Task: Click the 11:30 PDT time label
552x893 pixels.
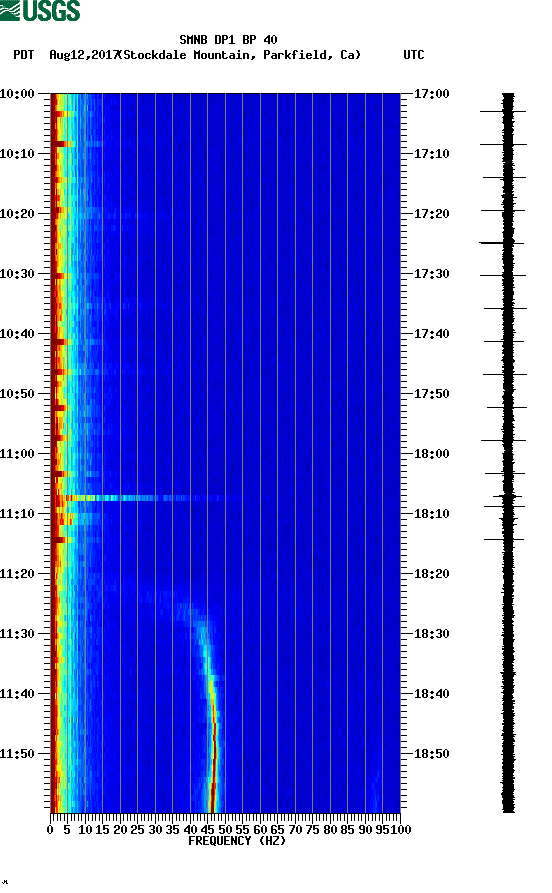Action: click(x=17, y=634)
